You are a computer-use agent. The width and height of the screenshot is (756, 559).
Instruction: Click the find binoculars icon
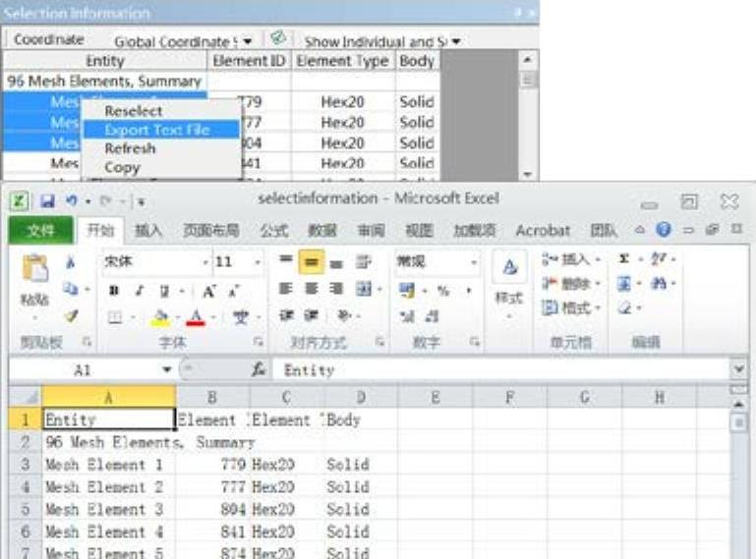click(658, 283)
